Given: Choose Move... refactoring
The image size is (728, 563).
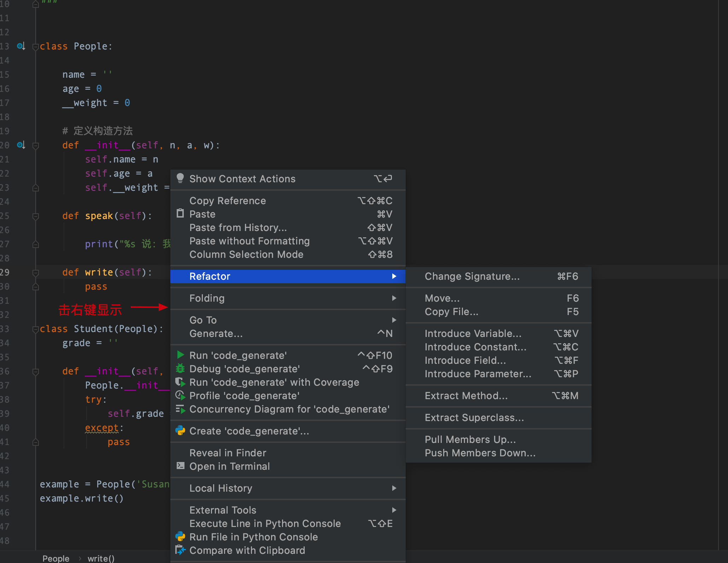Looking at the screenshot, I should [498, 298].
